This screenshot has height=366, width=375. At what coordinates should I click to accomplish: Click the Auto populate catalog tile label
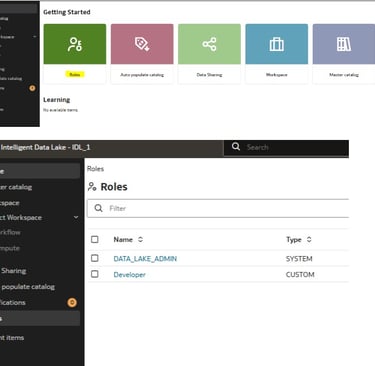(x=142, y=75)
